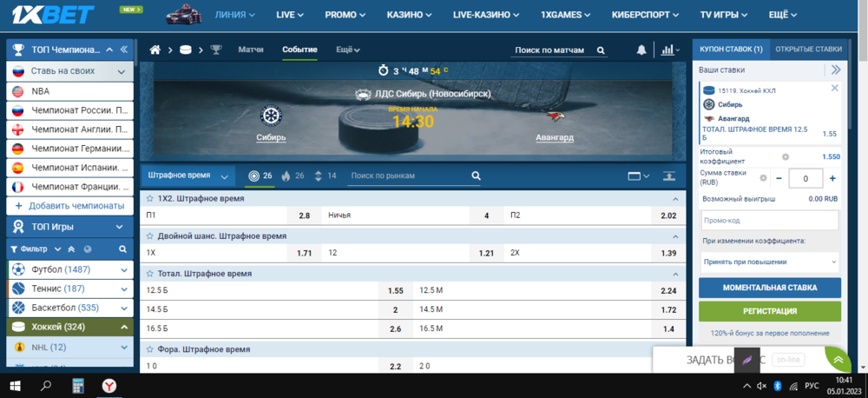868x398 pixels.
Task: Select the trophy breadcrumb icon
Action: 216,50
